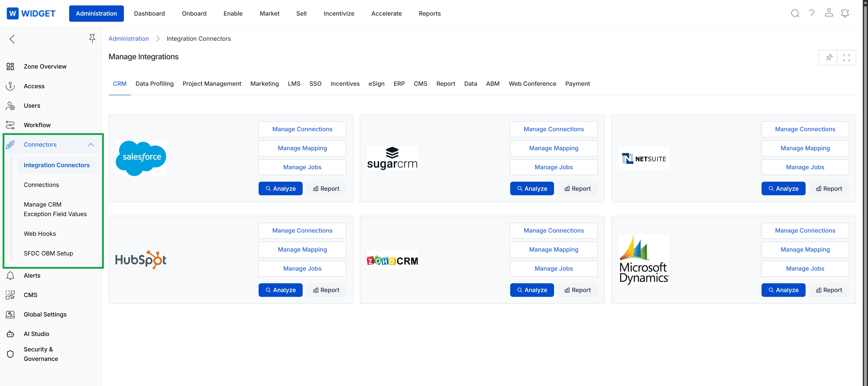Go to Dashboard in top navigation
Image resolution: width=868 pixels, height=386 pixels.
coord(149,14)
